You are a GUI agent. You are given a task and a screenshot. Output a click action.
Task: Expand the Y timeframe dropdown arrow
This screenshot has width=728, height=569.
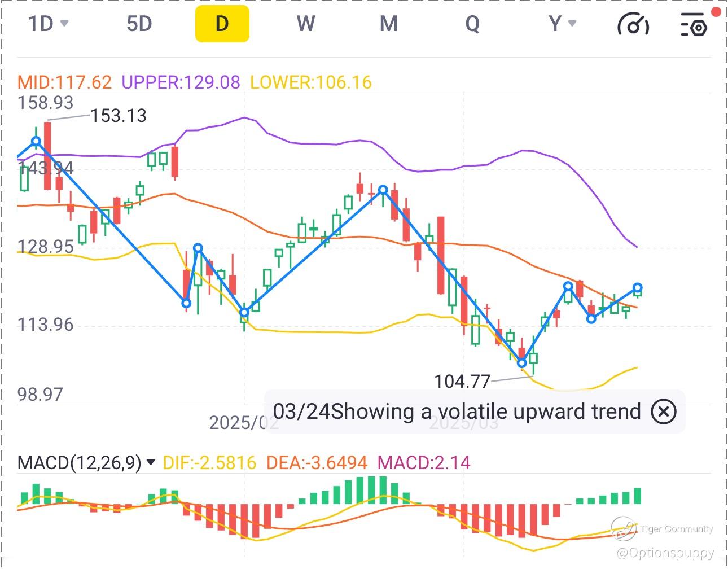point(572,24)
